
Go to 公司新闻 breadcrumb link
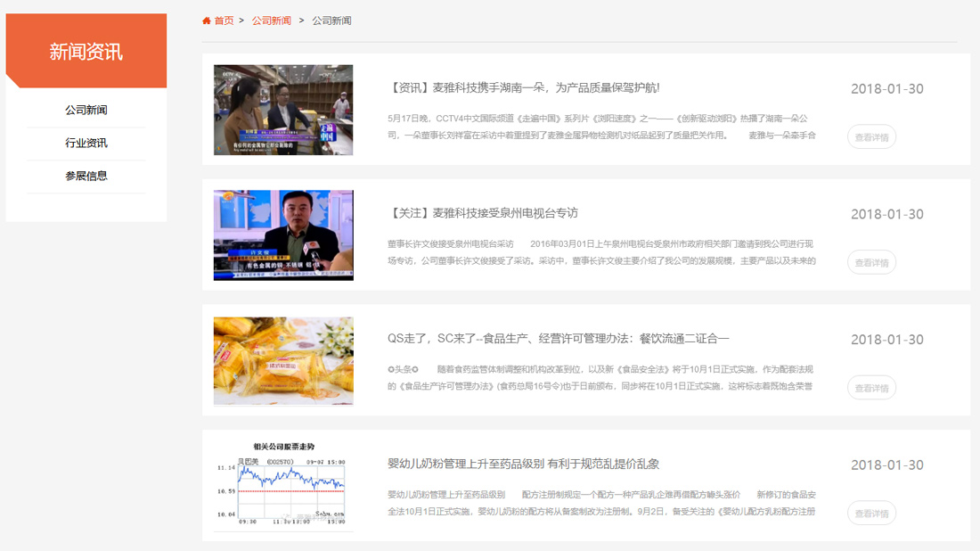click(x=271, y=21)
